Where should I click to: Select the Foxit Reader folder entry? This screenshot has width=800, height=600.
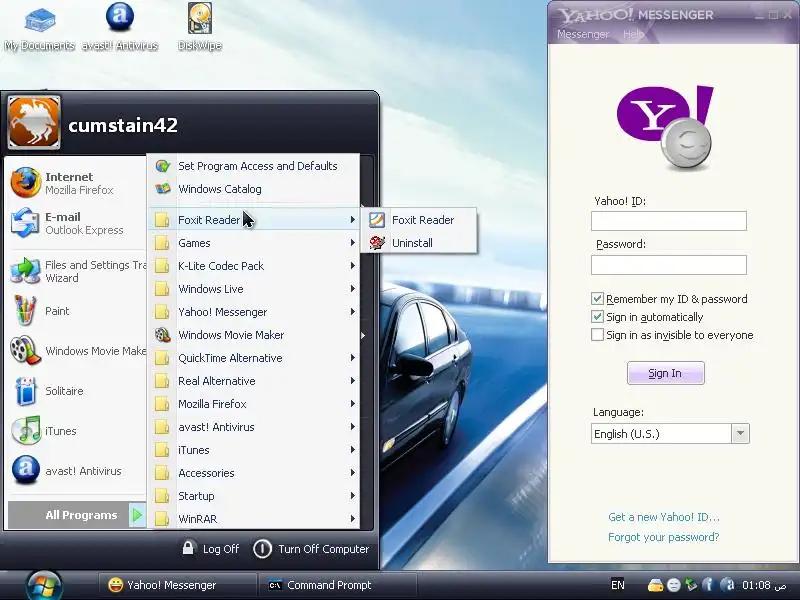(254, 220)
